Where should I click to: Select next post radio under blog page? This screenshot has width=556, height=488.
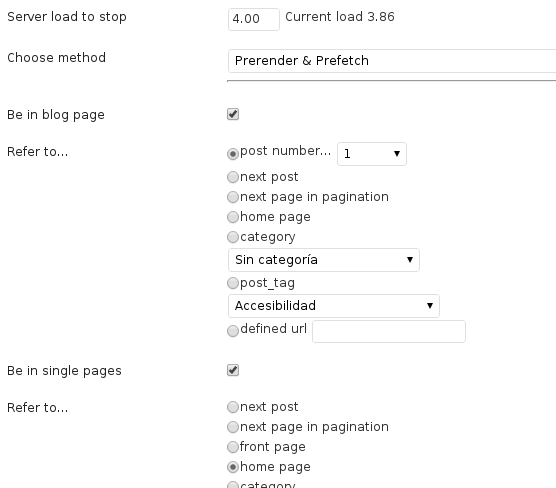[x=233, y=177]
